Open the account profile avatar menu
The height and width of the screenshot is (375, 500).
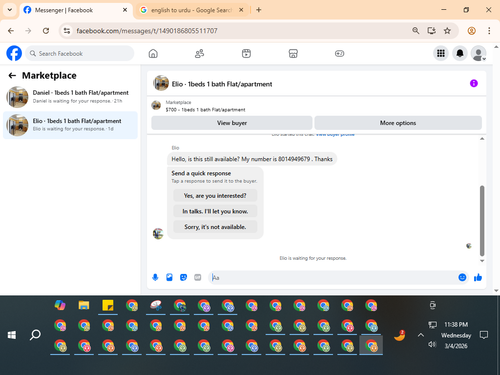pyautogui.click(x=478, y=53)
